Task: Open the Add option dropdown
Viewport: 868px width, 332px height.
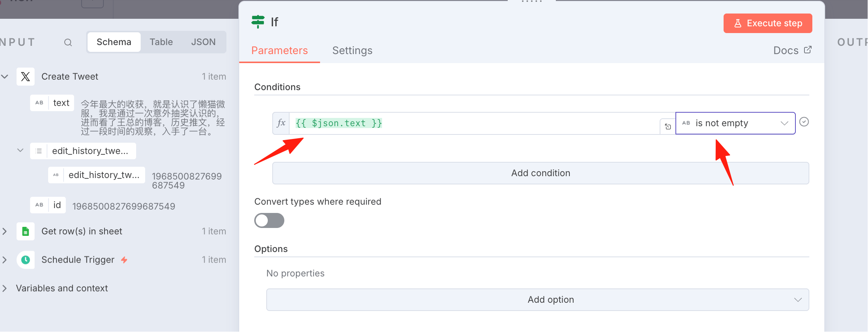Action: 538,300
